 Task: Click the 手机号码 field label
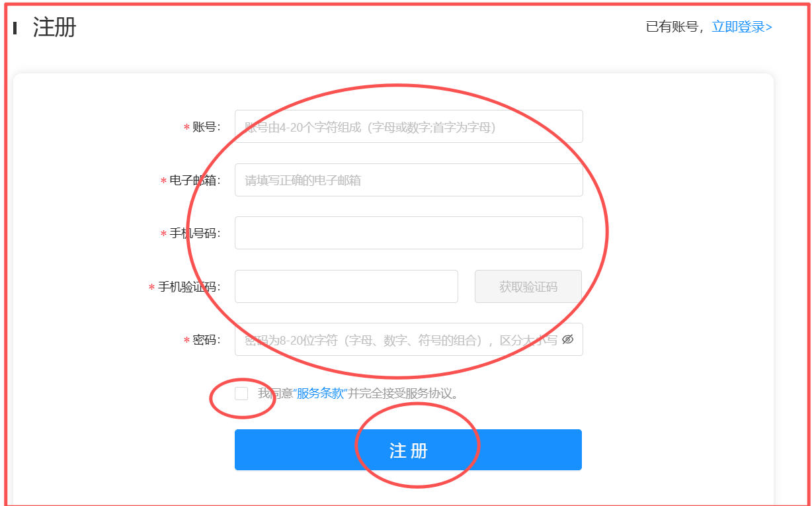(x=194, y=233)
